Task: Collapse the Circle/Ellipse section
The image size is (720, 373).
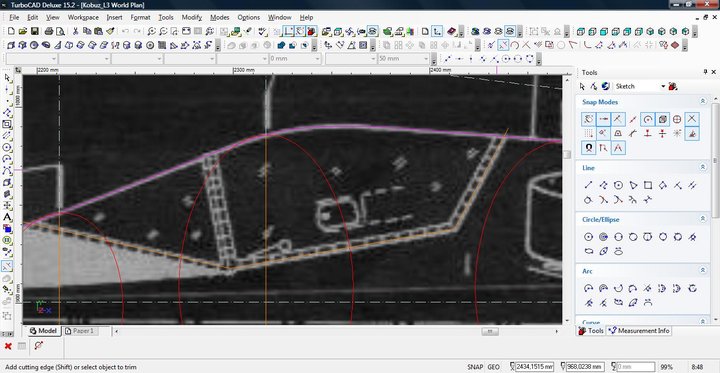Action: (703, 219)
